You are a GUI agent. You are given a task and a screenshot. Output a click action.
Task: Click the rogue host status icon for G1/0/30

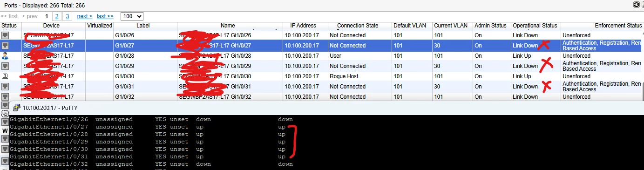tap(5, 76)
